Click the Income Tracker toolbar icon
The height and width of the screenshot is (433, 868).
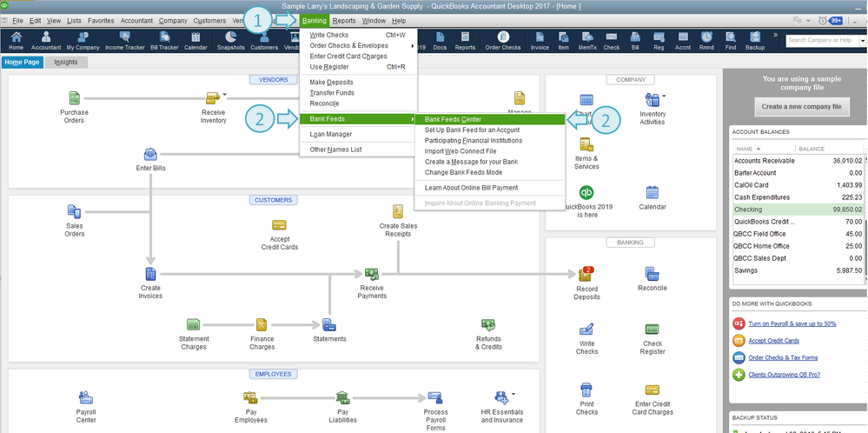pyautogui.click(x=124, y=40)
